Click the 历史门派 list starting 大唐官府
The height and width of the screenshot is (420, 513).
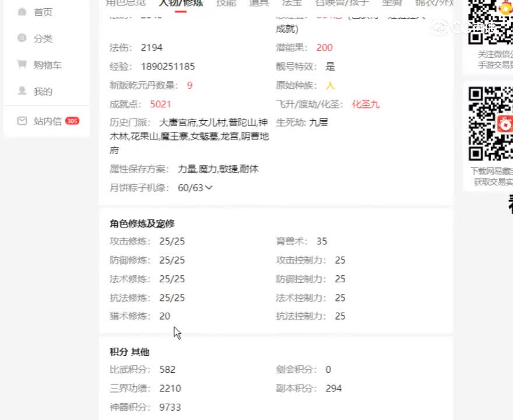pyautogui.click(x=189, y=136)
